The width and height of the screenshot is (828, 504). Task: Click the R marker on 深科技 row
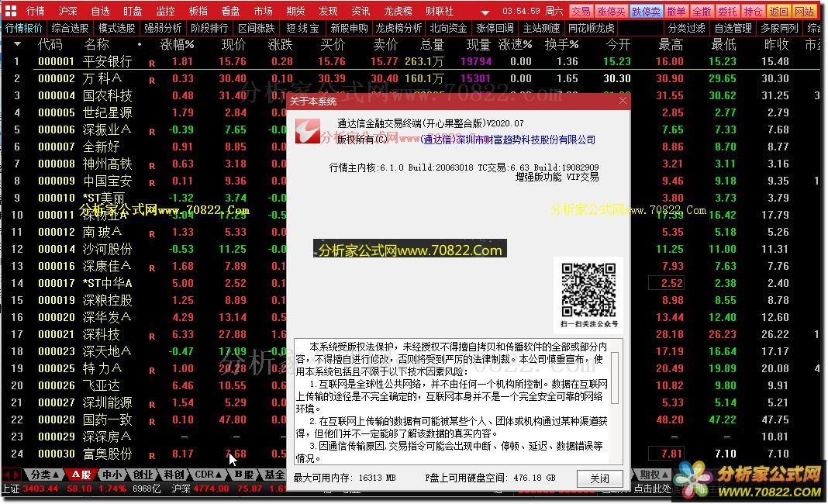point(152,337)
